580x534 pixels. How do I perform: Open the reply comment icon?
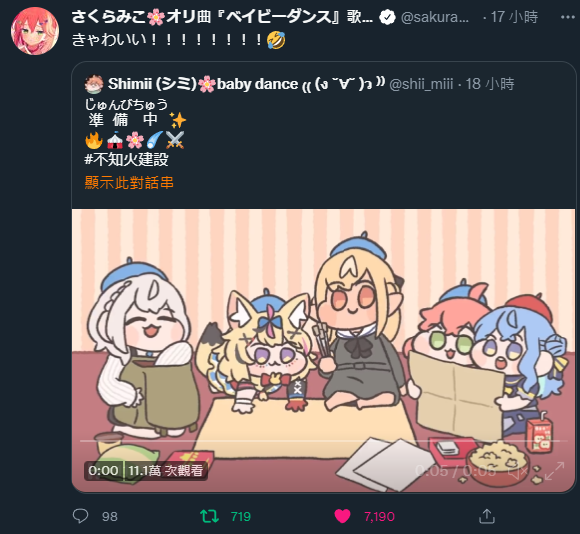tap(80, 516)
